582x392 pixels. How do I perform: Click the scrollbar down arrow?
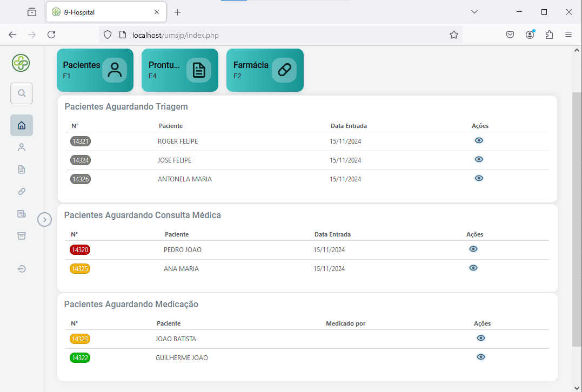[577, 389]
